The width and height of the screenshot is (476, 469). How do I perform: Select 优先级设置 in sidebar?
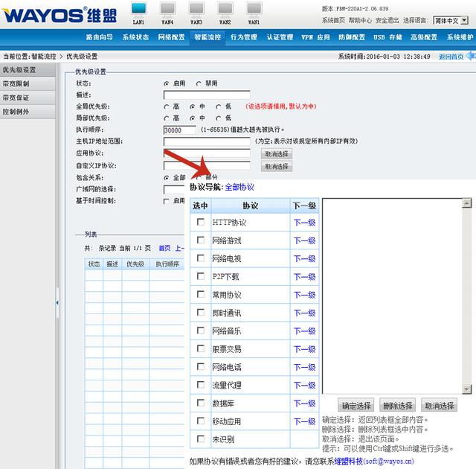click(x=28, y=70)
